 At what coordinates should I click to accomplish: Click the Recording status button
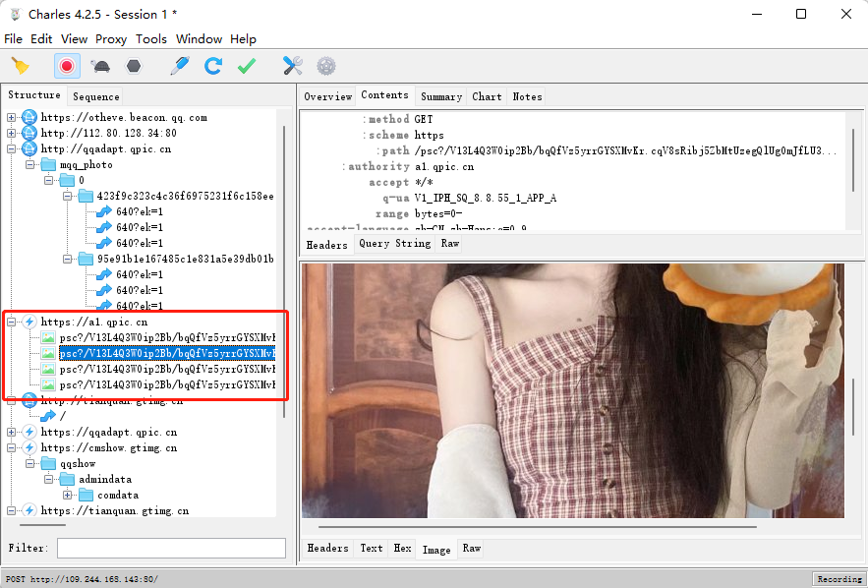[839, 579]
